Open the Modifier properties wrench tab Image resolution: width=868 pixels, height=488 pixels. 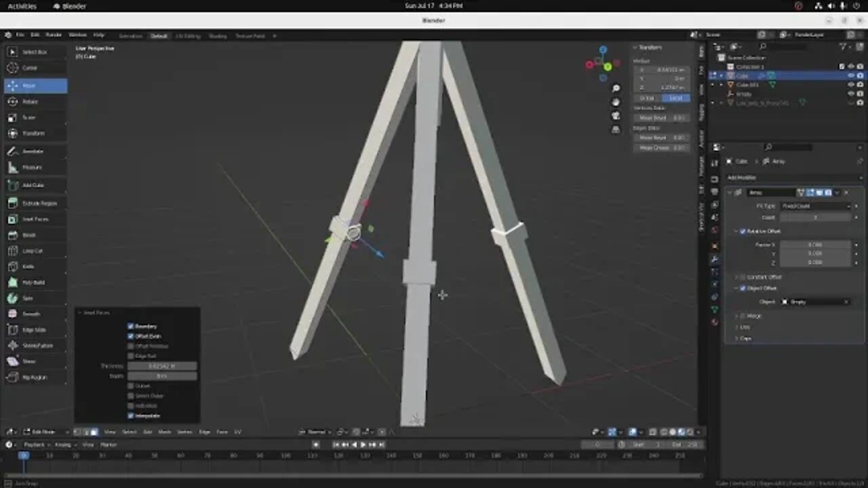pyautogui.click(x=714, y=259)
